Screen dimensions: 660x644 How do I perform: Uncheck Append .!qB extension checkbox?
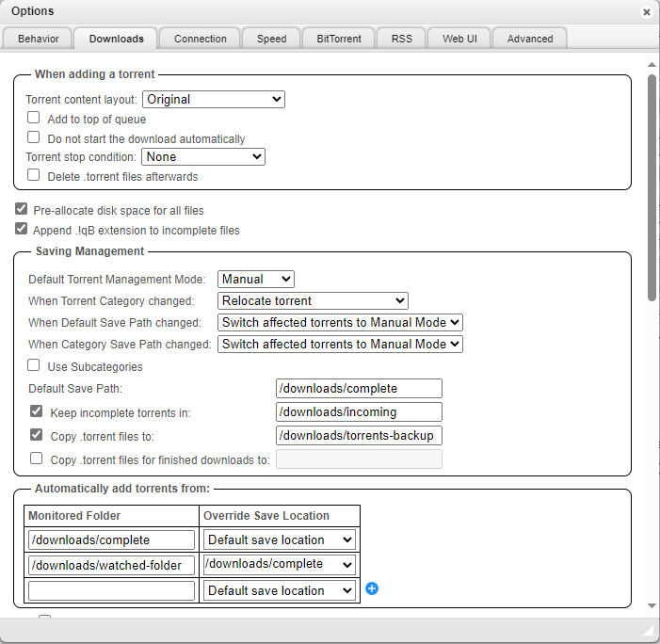pyautogui.click(x=22, y=229)
